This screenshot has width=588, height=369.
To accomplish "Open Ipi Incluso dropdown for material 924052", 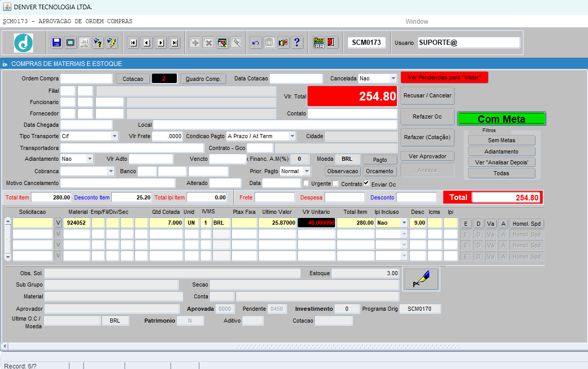I will pyautogui.click(x=404, y=223).
